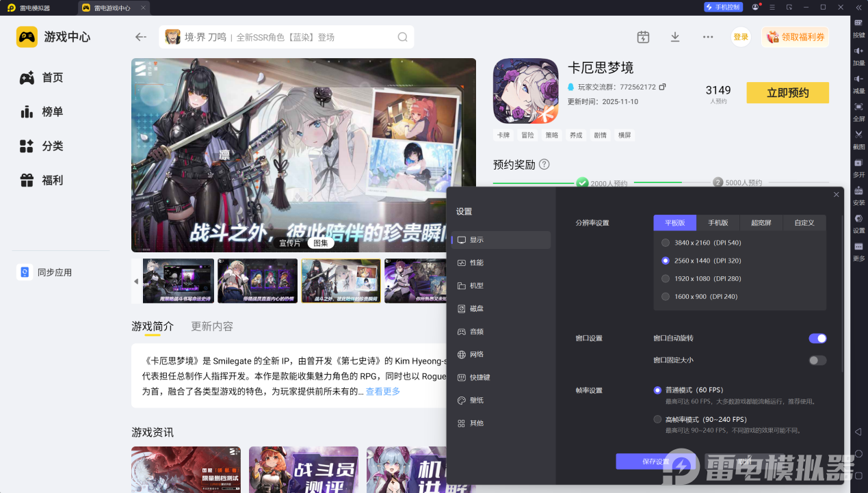Click the 立即预约 button

point(787,93)
